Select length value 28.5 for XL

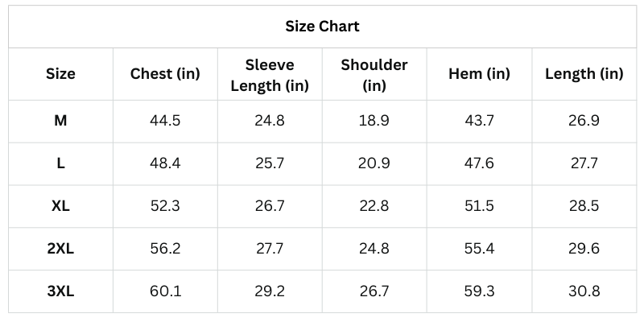(x=584, y=206)
